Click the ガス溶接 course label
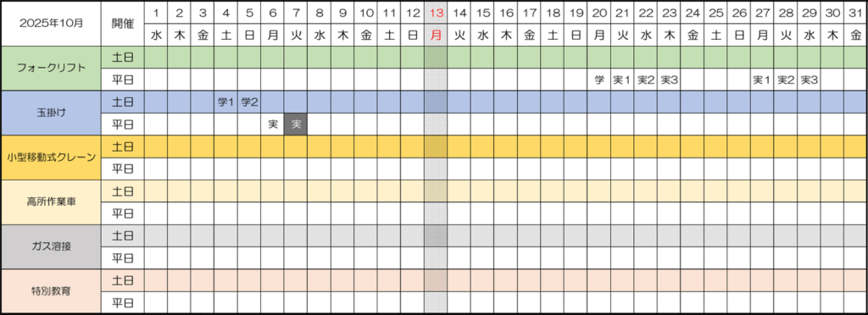Viewport: 868px width, 315px height. pos(52,246)
